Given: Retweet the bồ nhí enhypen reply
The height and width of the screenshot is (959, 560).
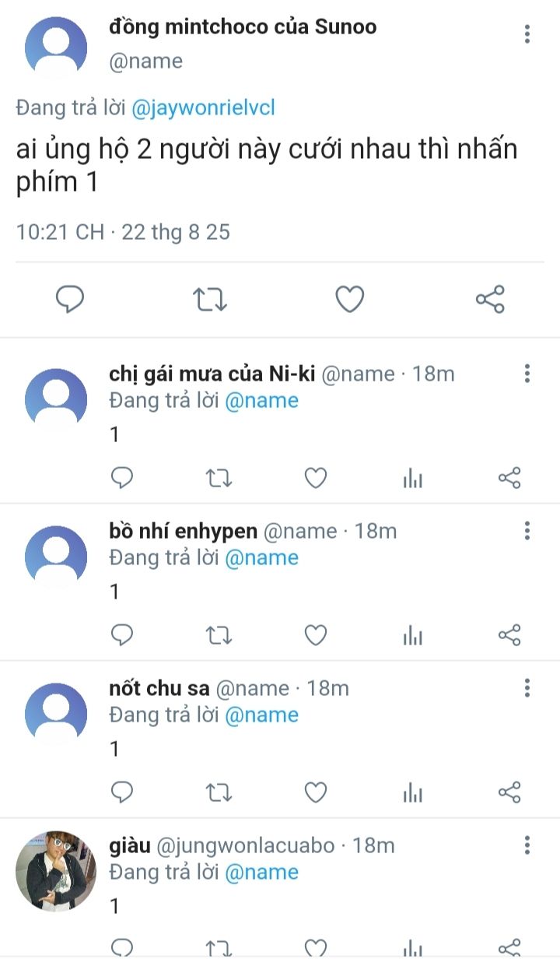Looking at the screenshot, I should (x=218, y=635).
